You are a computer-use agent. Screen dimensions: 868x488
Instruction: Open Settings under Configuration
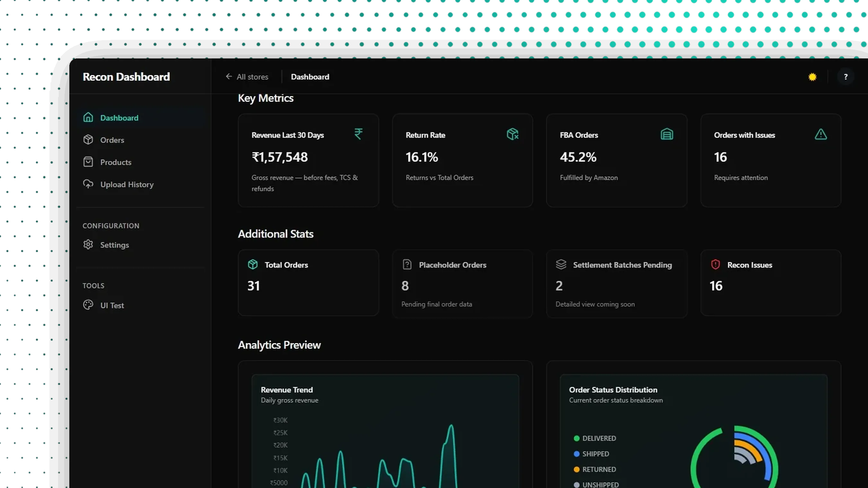click(141, 245)
